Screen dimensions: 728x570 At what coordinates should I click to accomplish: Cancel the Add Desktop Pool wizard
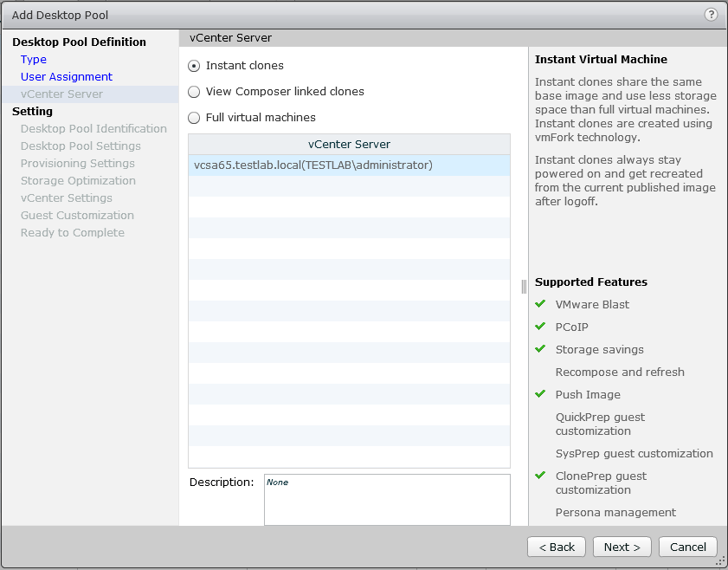688,547
